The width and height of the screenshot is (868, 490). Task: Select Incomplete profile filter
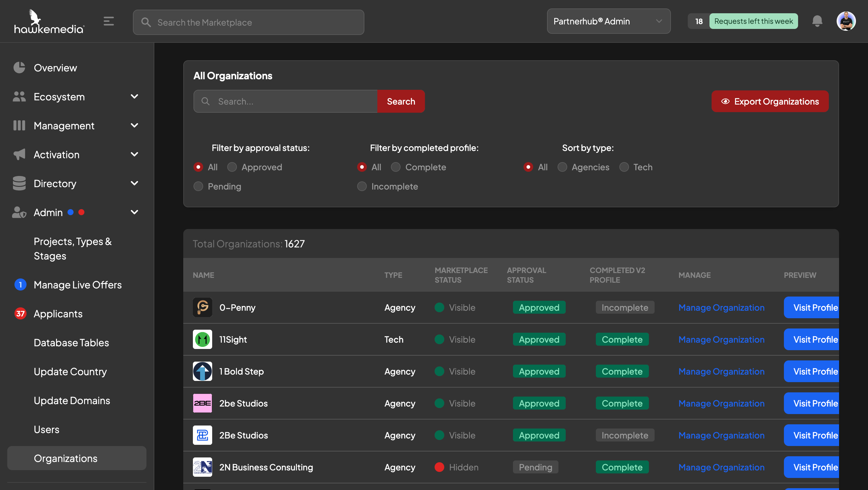click(362, 186)
